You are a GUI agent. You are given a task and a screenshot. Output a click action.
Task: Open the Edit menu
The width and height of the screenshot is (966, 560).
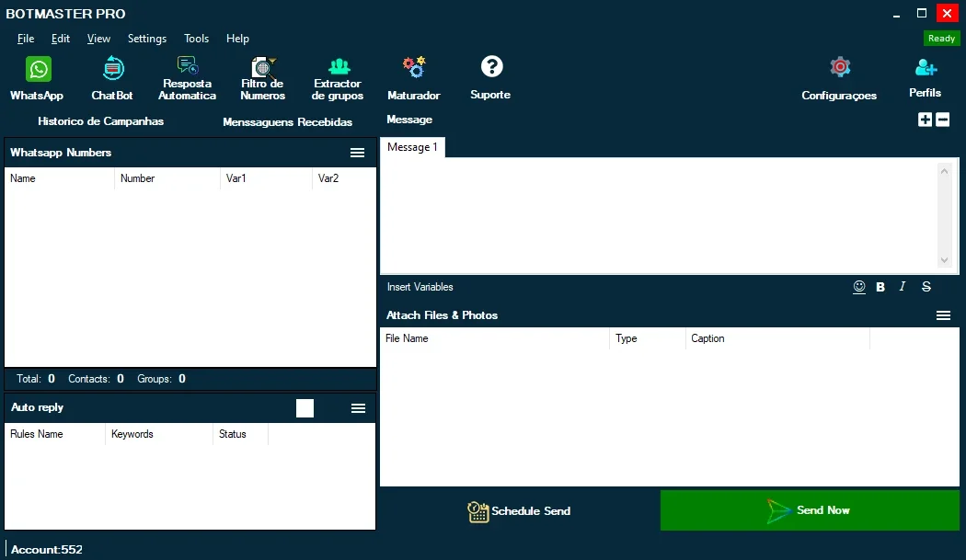pyautogui.click(x=61, y=39)
